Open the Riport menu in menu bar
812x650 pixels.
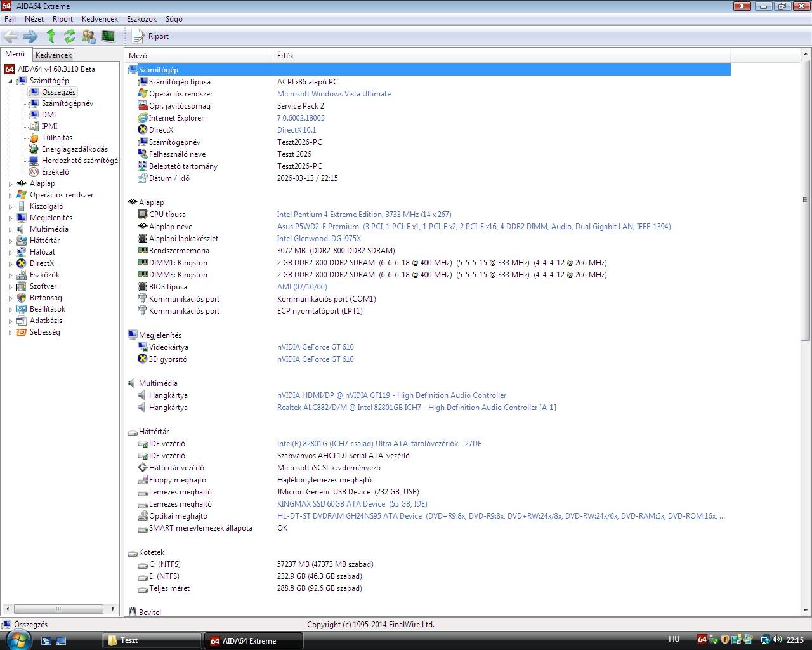pyautogui.click(x=63, y=19)
